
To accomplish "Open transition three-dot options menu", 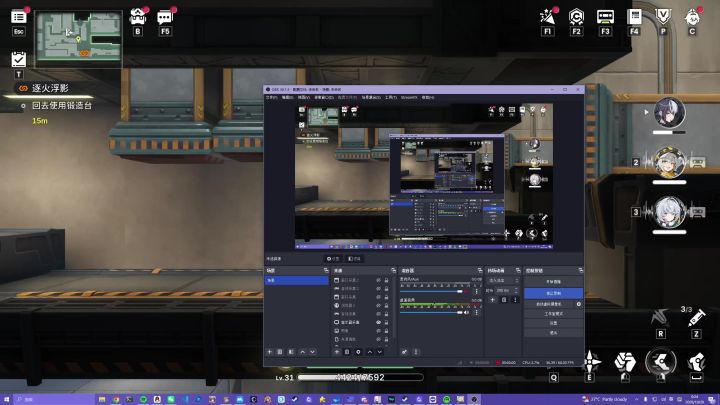I will point(515,300).
